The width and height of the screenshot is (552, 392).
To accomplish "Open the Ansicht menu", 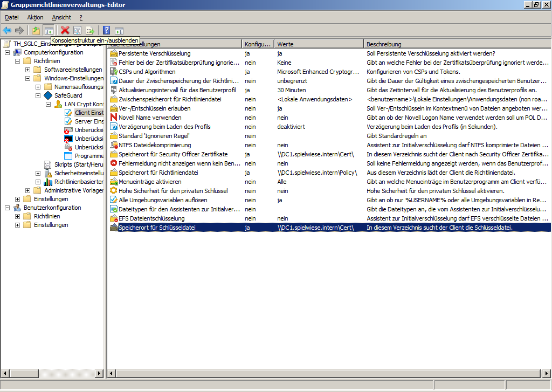I will [61, 17].
